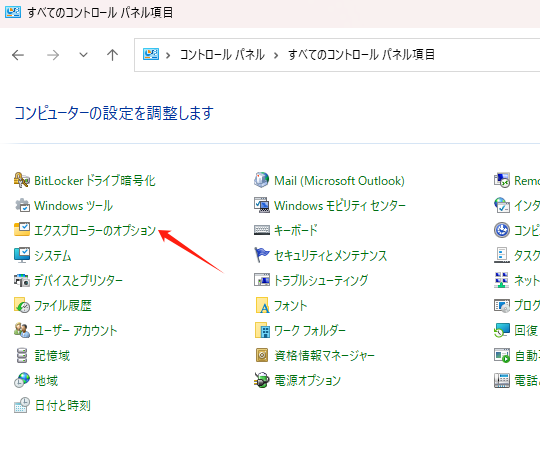Open the フォント link
The height and width of the screenshot is (461, 540).
[x=290, y=305]
